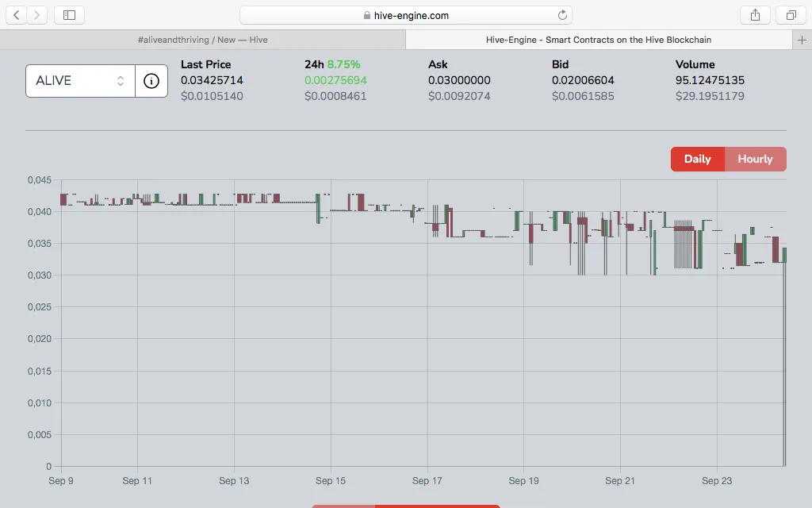Click the Ask value 0.03000000

(459, 80)
